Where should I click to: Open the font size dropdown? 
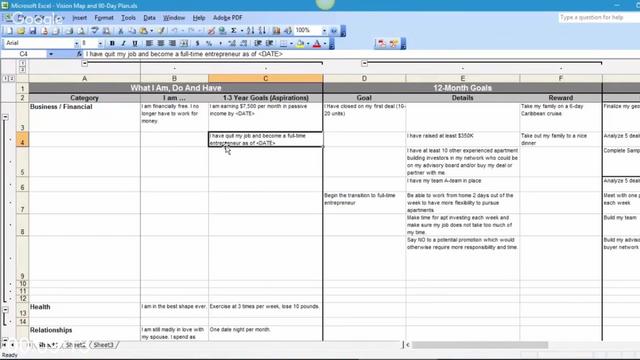pos(100,43)
